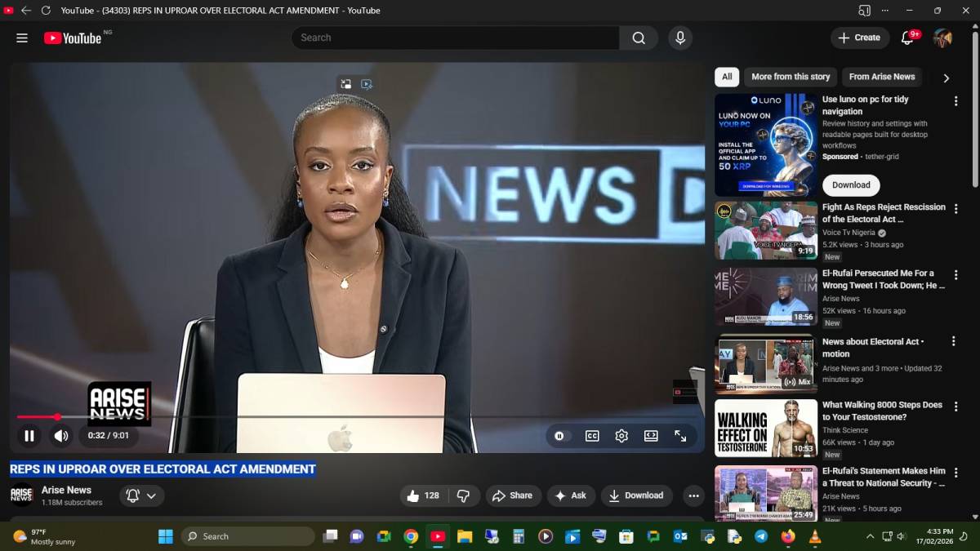The width and height of the screenshot is (980, 551).
Task: Click the miniplayer icon above video
Action: pyautogui.click(x=346, y=83)
